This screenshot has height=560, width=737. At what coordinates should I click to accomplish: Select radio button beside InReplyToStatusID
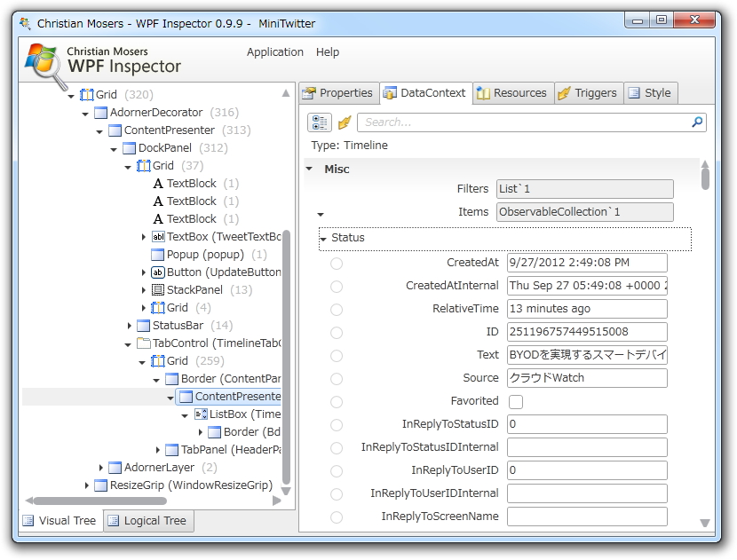337,425
